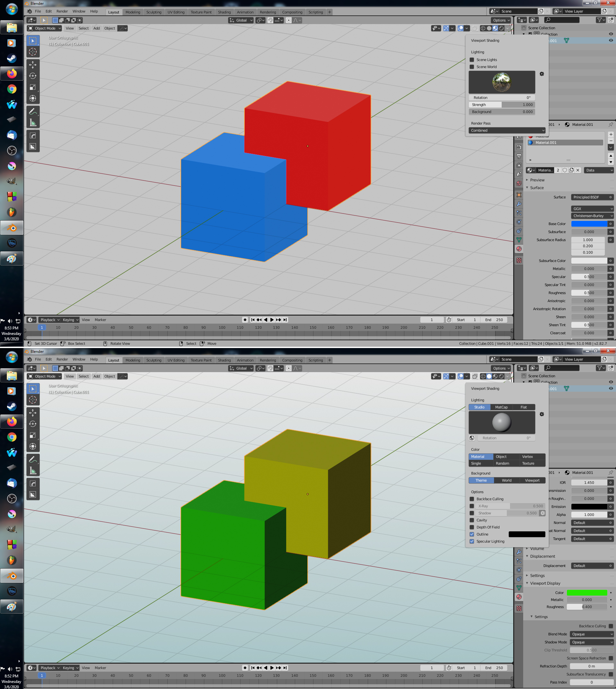
Task: Select the Rotate tool in the top Blender window
Action: pyautogui.click(x=33, y=76)
